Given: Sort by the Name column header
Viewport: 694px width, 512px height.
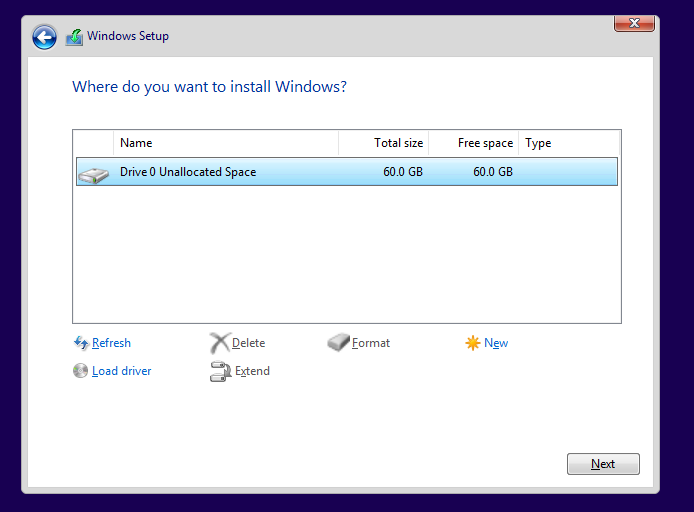Looking at the screenshot, I should [x=226, y=143].
